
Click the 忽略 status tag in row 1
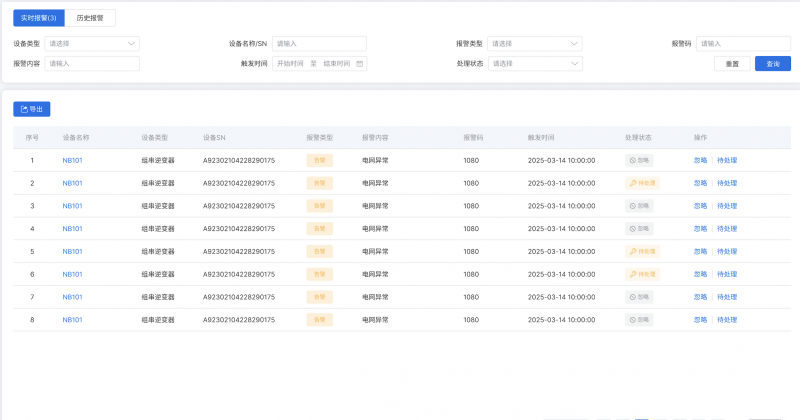pyautogui.click(x=638, y=160)
